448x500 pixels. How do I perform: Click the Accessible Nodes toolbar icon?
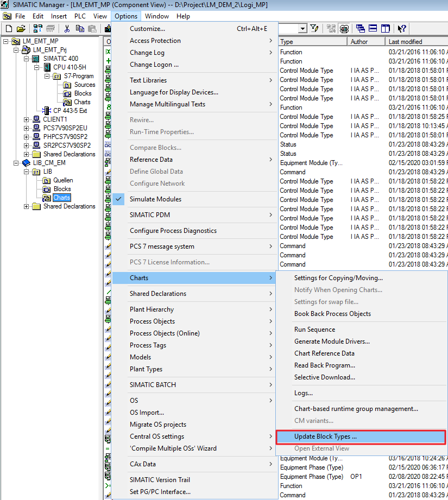coord(37,29)
